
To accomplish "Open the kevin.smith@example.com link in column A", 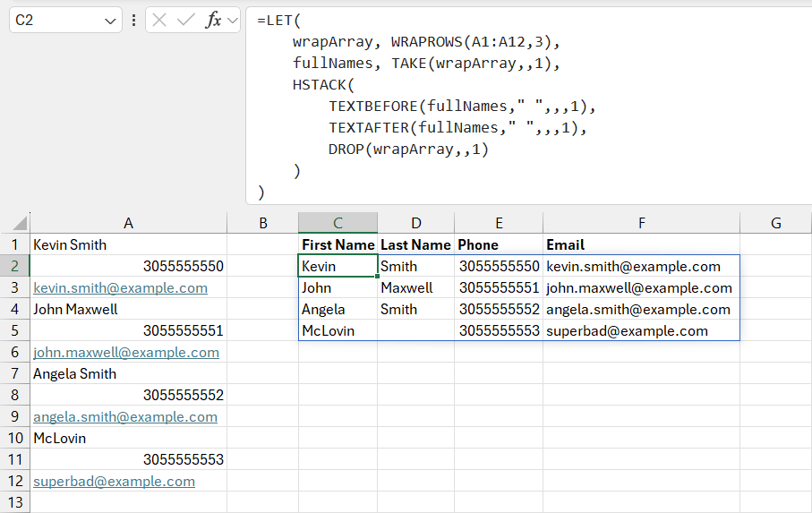I will click(120, 287).
